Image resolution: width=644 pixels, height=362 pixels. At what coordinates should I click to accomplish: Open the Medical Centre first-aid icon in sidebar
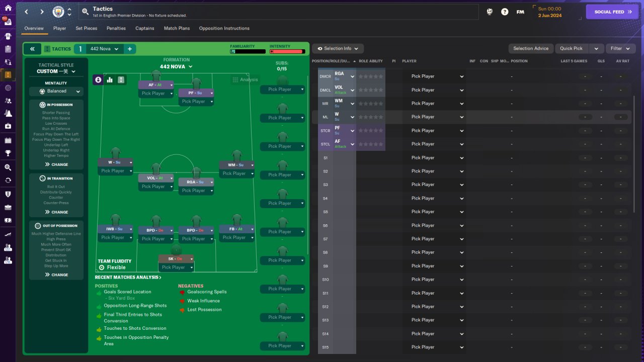8,126
